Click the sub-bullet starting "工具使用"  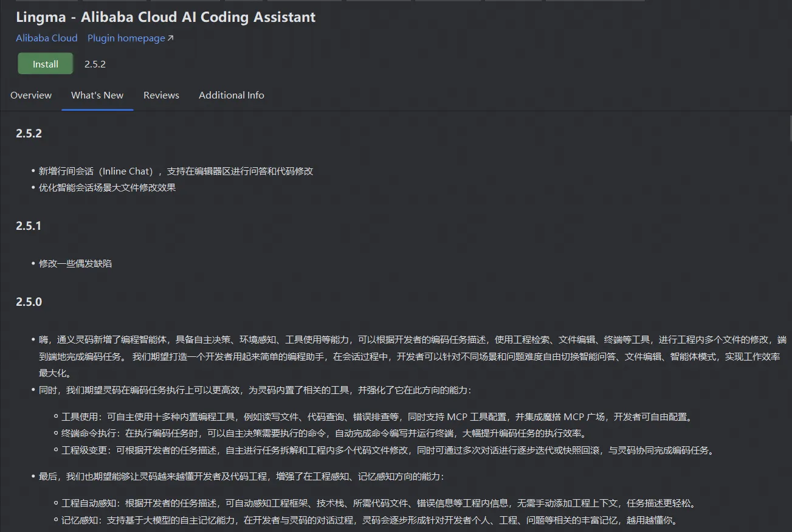click(x=377, y=417)
